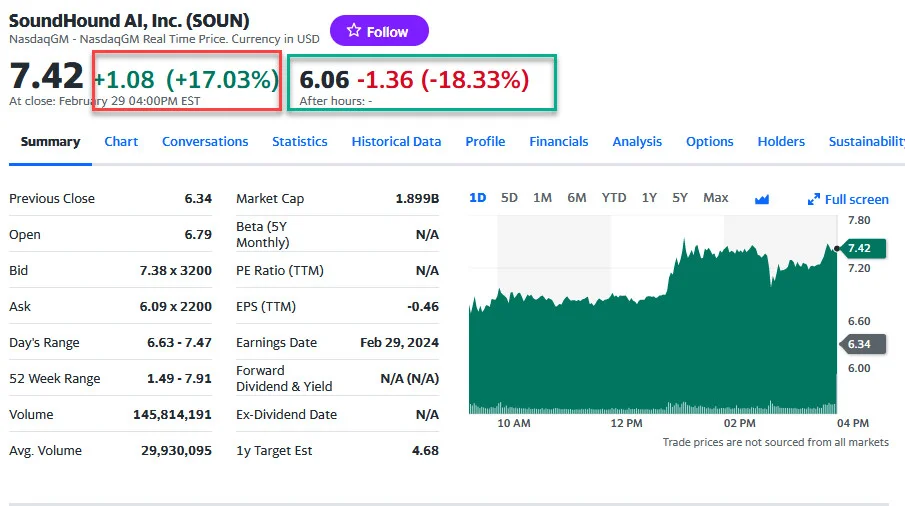The image size is (905, 506).
Task: Open the Summary tab
Action: [50, 142]
